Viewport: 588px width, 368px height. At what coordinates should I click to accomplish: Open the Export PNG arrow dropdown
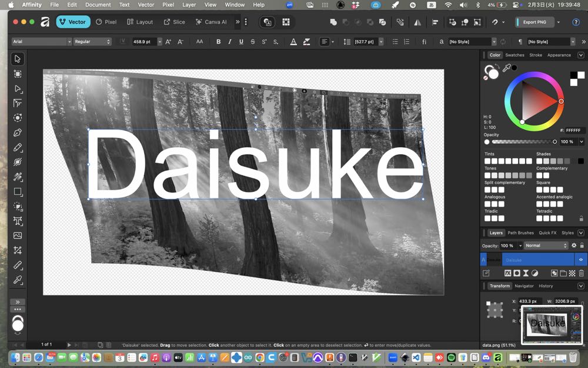[559, 22]
